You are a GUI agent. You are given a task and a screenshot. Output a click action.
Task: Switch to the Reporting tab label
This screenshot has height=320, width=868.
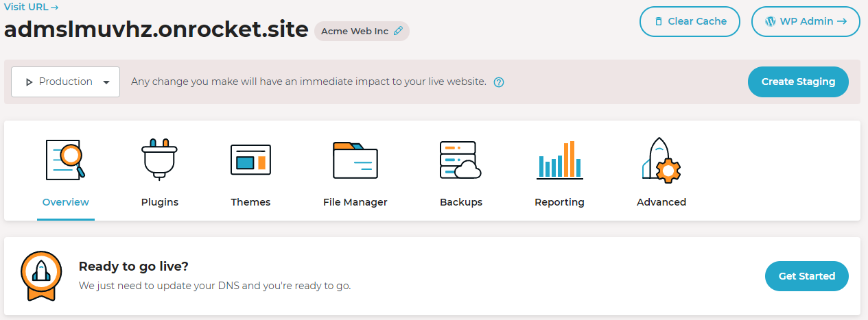pyautogui.click(x=560, y=202)
